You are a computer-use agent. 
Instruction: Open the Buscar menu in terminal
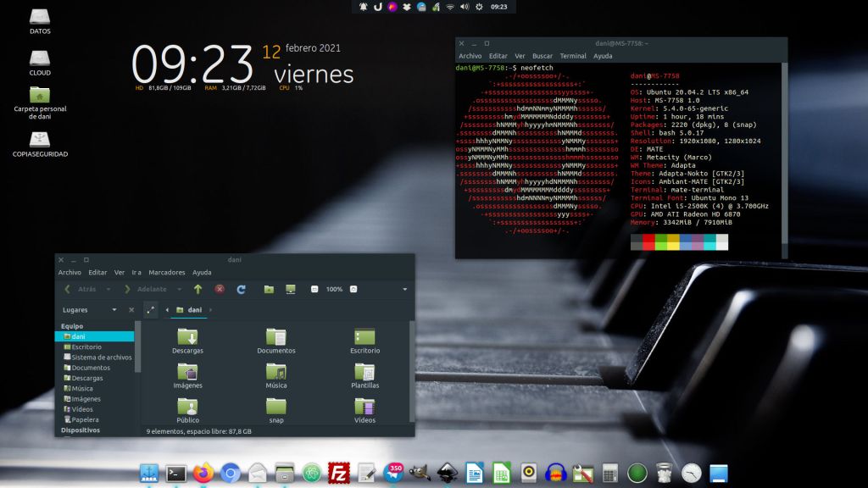pyautogui.click(x=542, y=56)
